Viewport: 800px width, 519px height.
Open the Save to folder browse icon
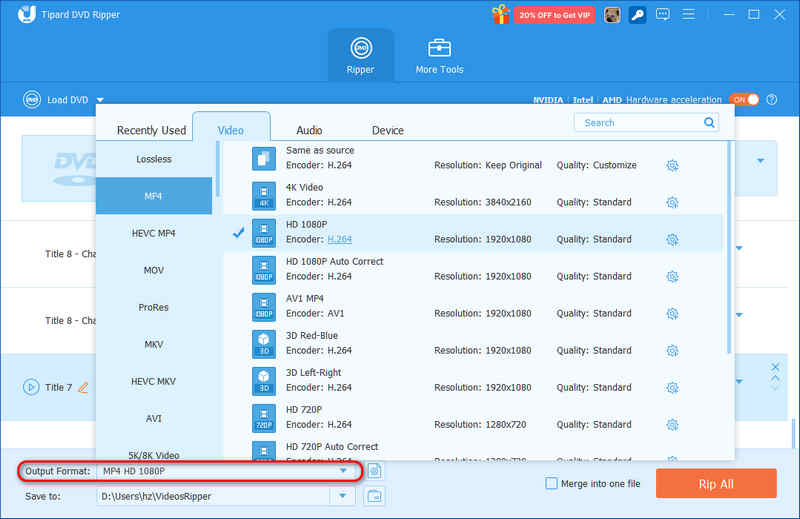click(x=374, y=496)
